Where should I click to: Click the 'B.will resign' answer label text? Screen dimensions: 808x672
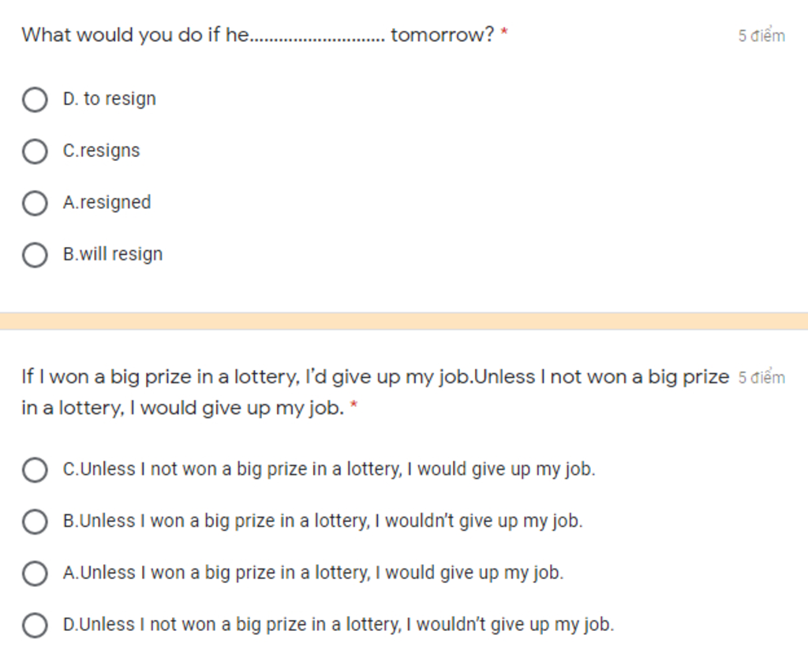pyautogui.click(x=112, y=254)
